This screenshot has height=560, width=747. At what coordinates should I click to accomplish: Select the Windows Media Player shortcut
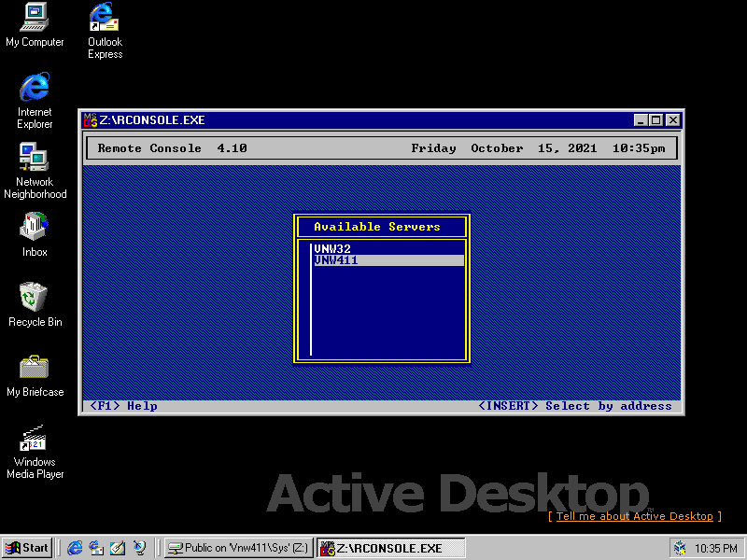coord(35,452)
